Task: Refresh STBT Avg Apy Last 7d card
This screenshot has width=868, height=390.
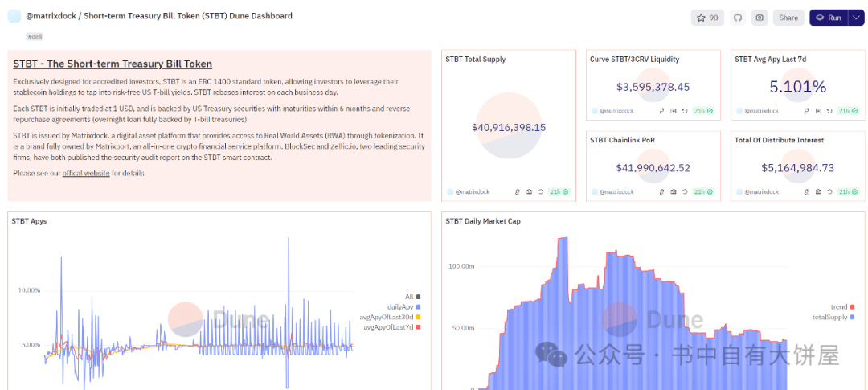Action: (829, 111)
